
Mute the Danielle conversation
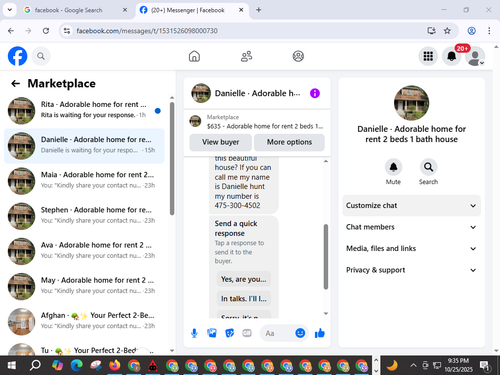(393, 167)
